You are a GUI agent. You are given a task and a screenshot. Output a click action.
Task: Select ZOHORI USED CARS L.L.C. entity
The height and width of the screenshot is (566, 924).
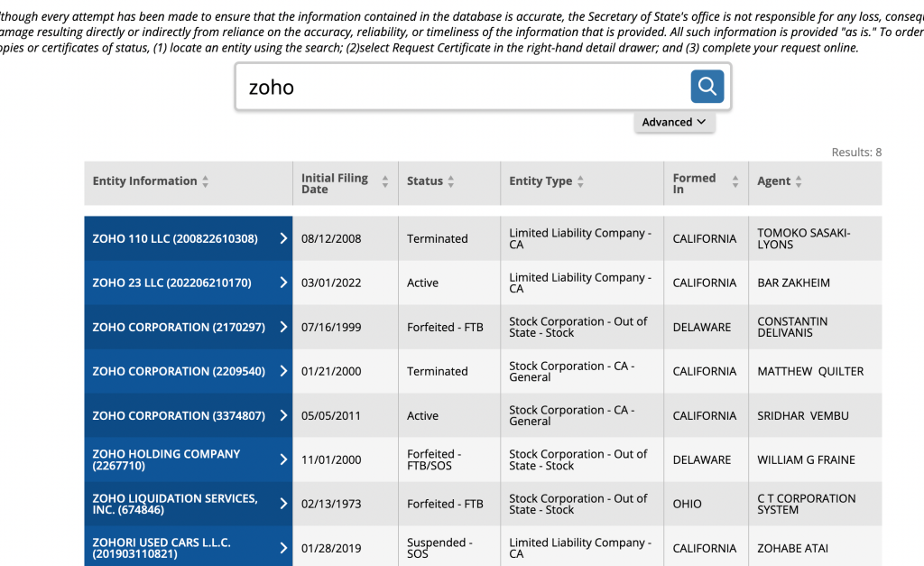(x=162, y=548)
